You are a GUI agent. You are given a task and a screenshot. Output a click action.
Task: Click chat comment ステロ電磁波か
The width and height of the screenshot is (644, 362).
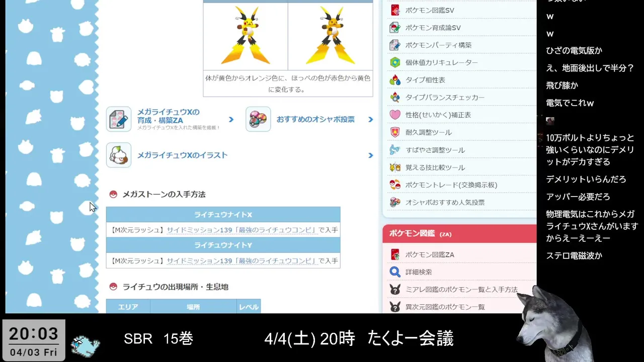[574, 256]
